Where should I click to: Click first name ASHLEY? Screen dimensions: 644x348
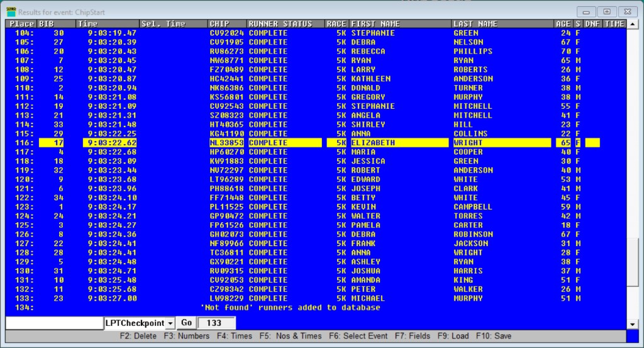click(365, 262)
